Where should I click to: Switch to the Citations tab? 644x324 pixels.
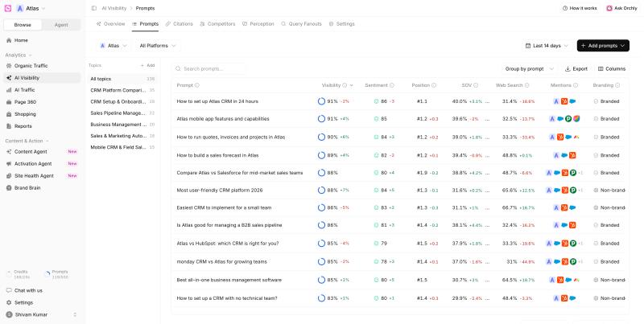point(179,24)
